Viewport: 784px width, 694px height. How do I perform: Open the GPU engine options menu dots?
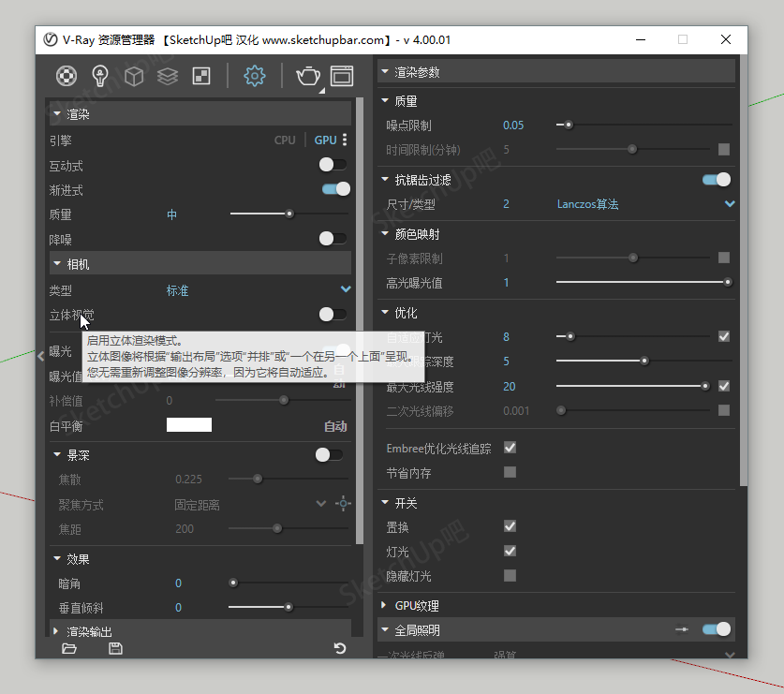(x=345, y=140)
